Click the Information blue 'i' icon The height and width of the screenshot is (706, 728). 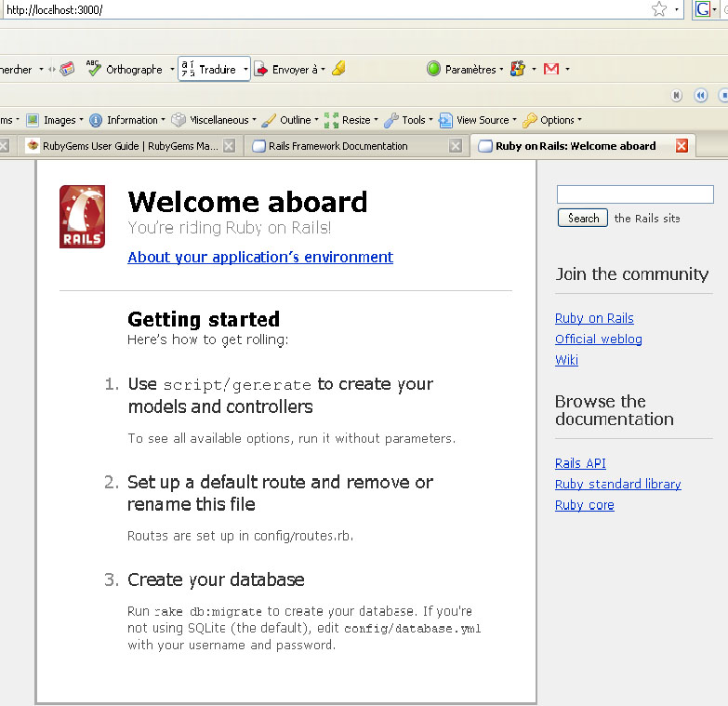[96, 120]
